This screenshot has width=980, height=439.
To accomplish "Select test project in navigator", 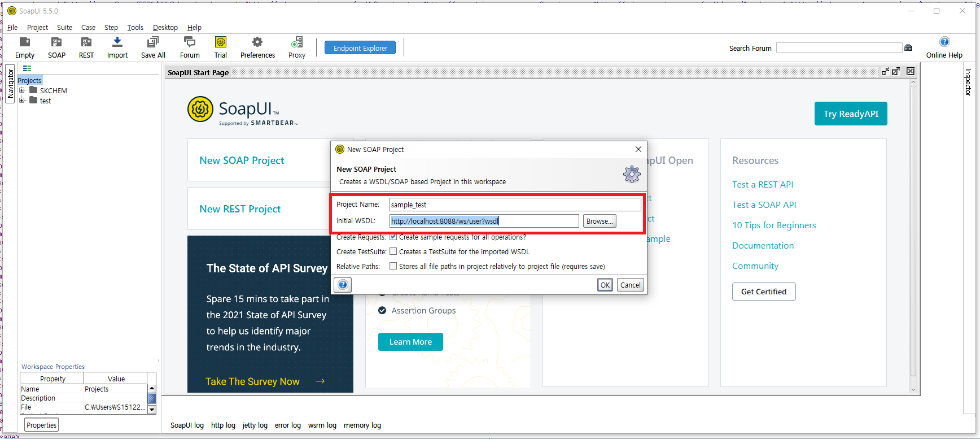I will pyautogui.click(x=45, y=101).
